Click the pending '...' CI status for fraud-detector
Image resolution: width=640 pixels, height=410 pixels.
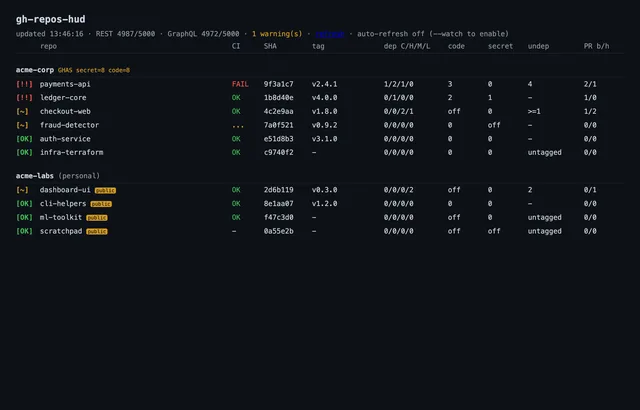point(238,125)
